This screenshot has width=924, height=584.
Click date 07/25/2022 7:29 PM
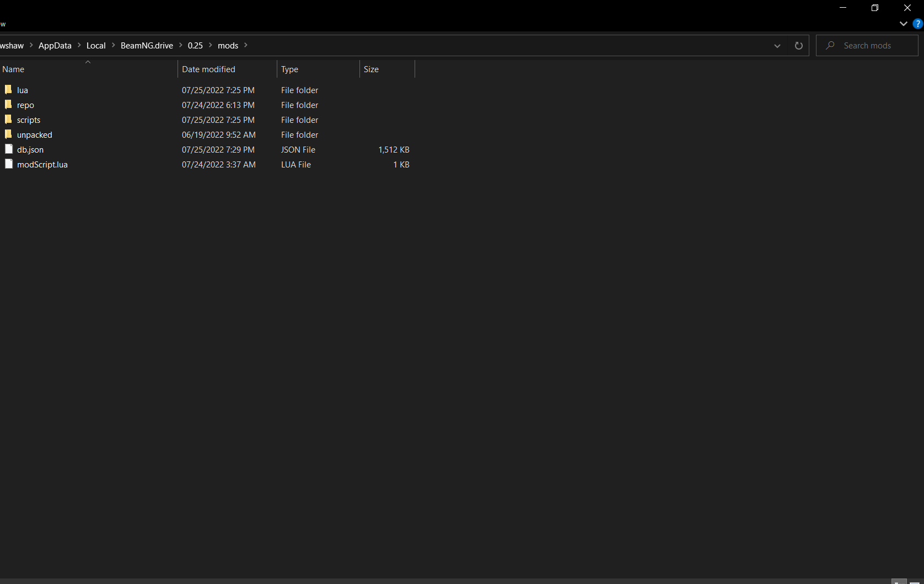point(218,150)
